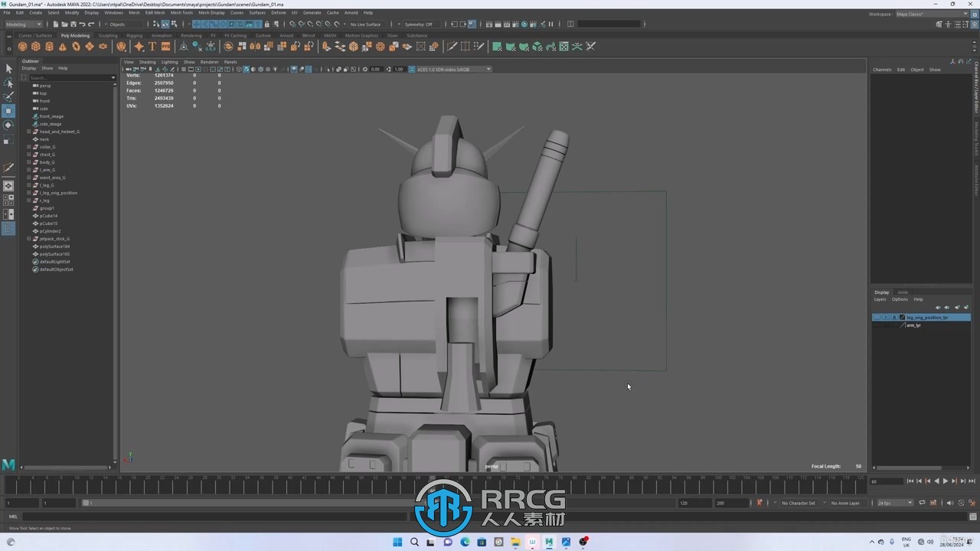Expand collar_G group in Outliner
The height and width of the screenshot is (551, 980).
click(x=29, y=147)
